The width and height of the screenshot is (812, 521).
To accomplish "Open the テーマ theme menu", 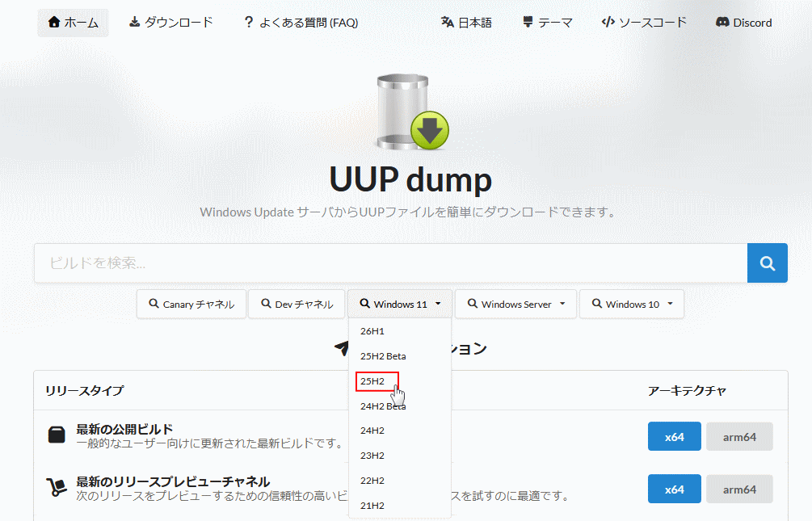I will 547,23.
